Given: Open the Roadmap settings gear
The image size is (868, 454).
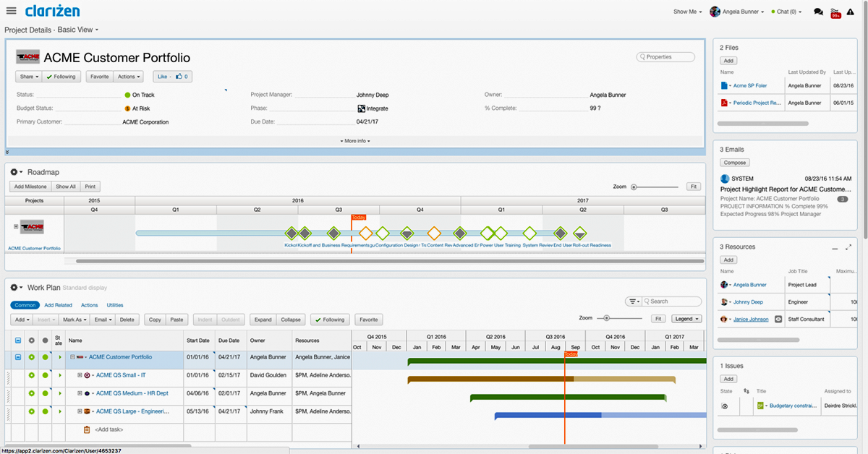Looking at the screenshot, I should (14, 172).
